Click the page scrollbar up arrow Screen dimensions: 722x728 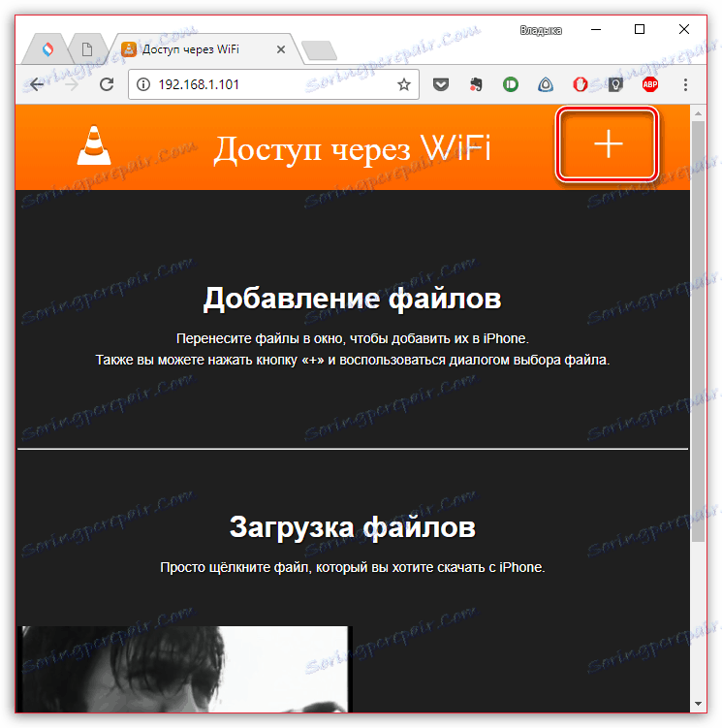click(698, 113)
